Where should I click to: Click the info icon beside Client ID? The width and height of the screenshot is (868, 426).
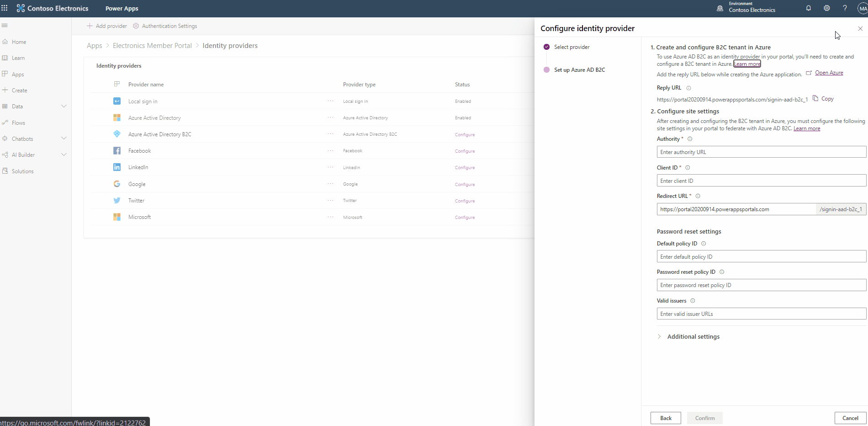click(688, 168)
